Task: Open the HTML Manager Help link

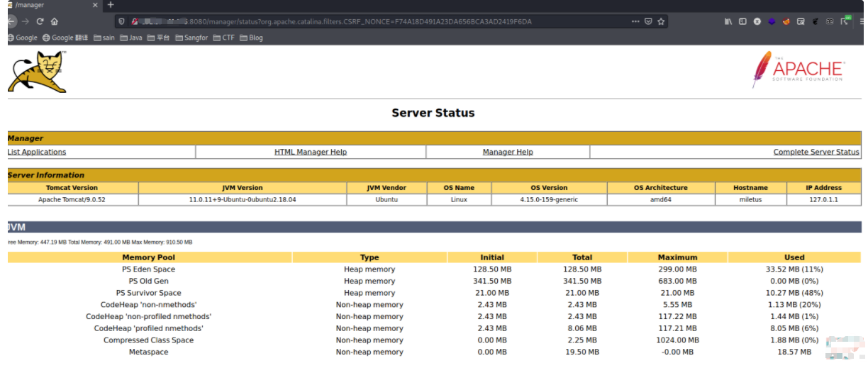Action: coord(311,152)
